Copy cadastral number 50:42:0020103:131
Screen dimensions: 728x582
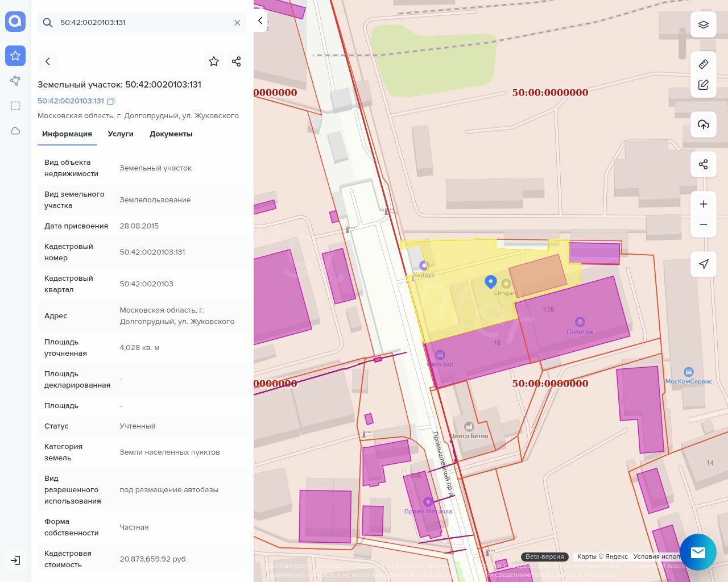pyautogui.click(x=111, y=101)
